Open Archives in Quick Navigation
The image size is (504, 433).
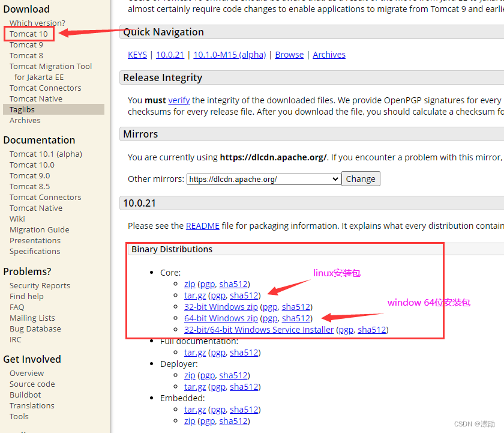[329, 55]
